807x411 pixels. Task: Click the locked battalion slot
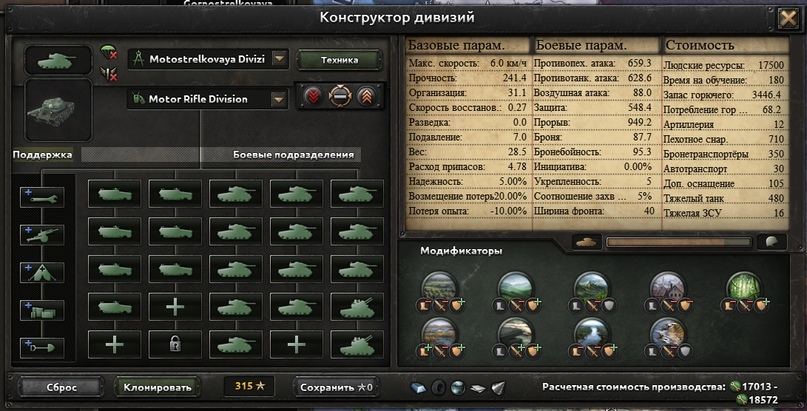(175, 345)
